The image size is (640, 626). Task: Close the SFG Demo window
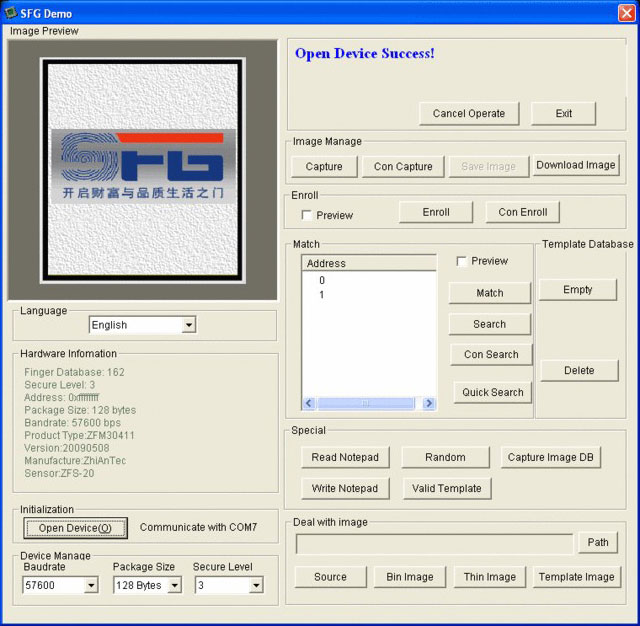click(x=627, y=13)
